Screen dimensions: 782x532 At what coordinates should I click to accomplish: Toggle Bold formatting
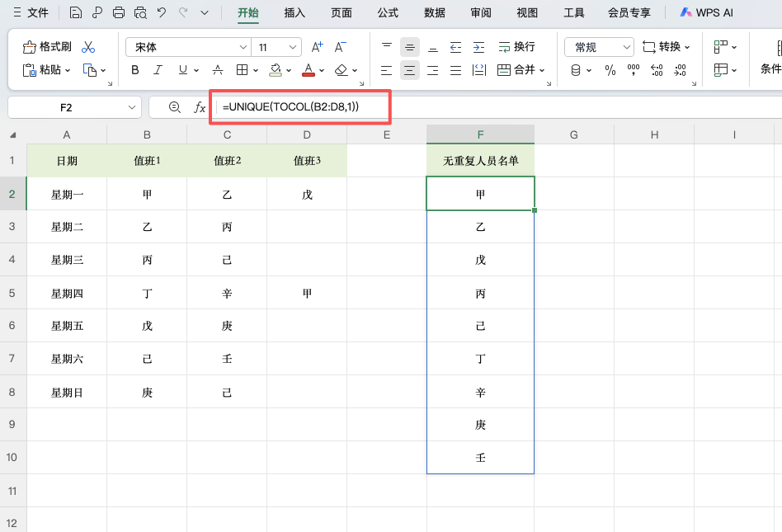135,70
